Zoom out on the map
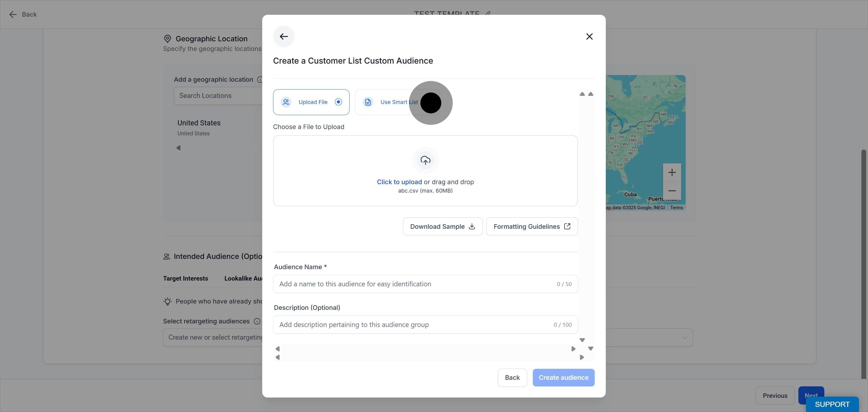Viewport: 868px width, 412px height. pos(672,191)
